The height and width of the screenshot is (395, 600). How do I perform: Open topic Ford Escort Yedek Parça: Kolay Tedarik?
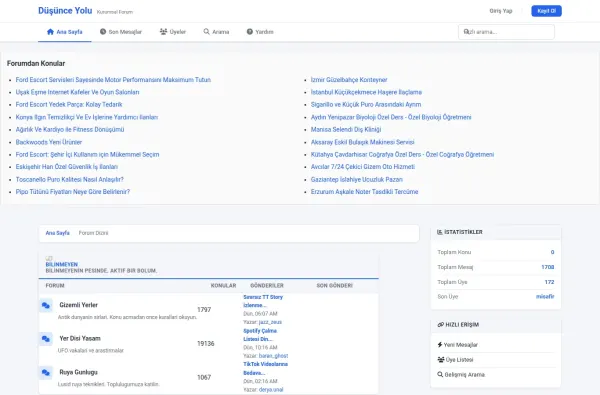coord(69,104)
